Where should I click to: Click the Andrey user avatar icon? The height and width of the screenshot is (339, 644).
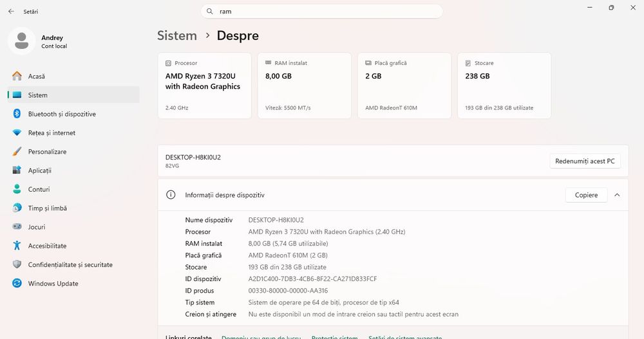(21, 41)
